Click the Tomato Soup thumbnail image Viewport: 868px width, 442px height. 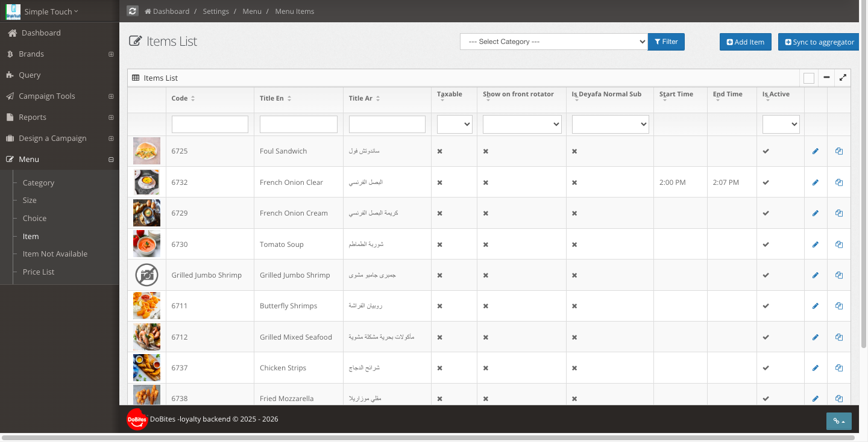pos(146,244)
